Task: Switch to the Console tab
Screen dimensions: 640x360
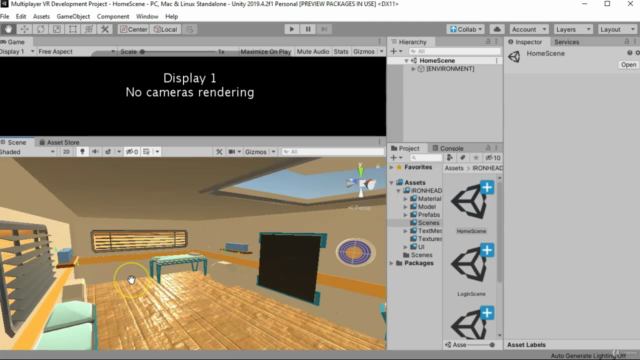Action: pyautogui.click(x=448, y=148)
